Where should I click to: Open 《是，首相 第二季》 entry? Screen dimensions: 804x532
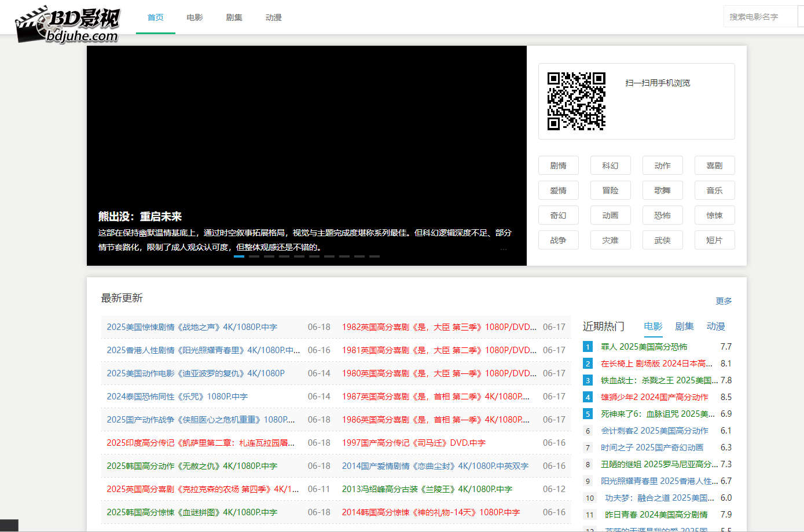pos(436,397)
